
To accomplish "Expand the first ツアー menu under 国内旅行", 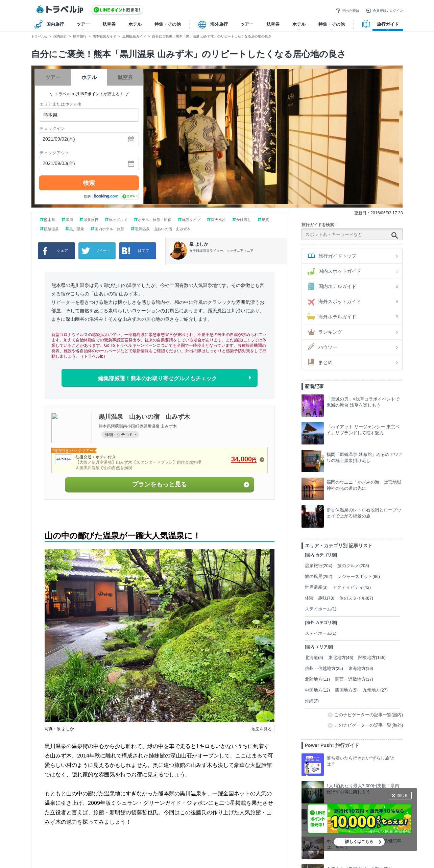I will pyautogui.click(x=83, y=24).
